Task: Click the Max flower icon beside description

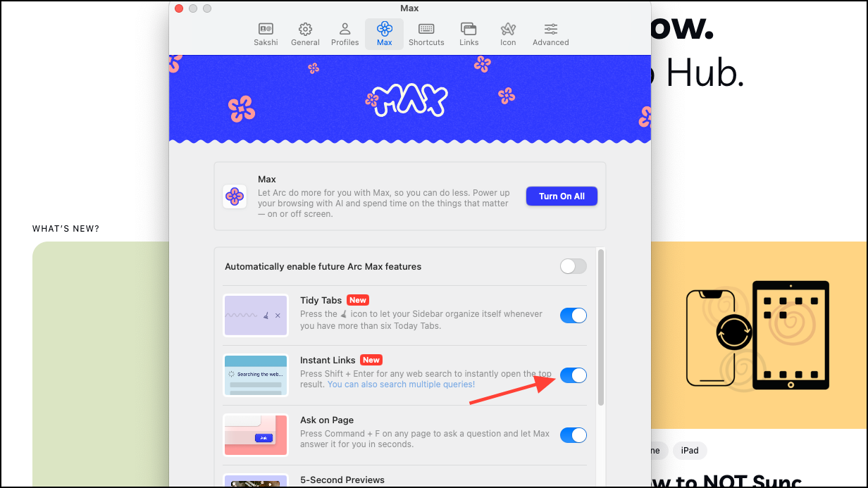Action: tap(235, 196)
